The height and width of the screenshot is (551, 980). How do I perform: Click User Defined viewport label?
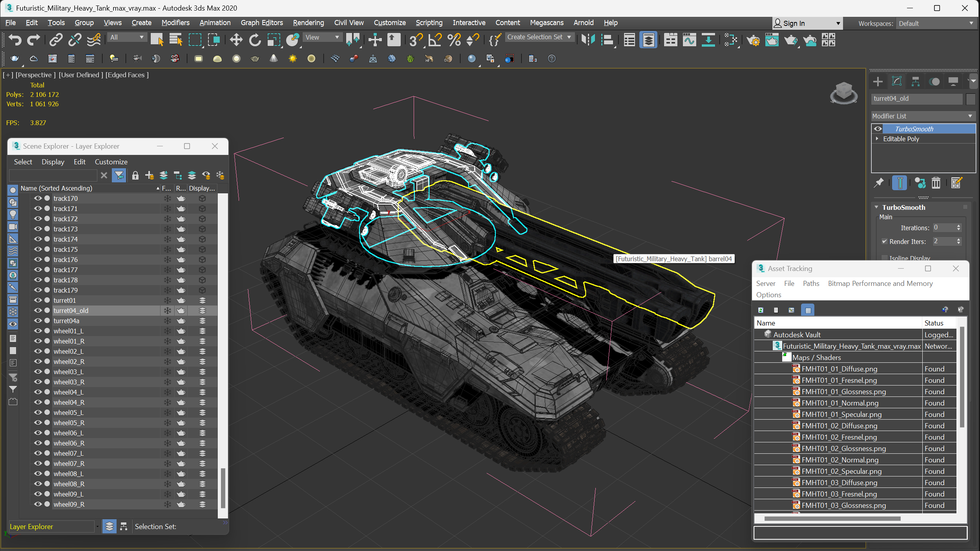[x=81, y=75]
